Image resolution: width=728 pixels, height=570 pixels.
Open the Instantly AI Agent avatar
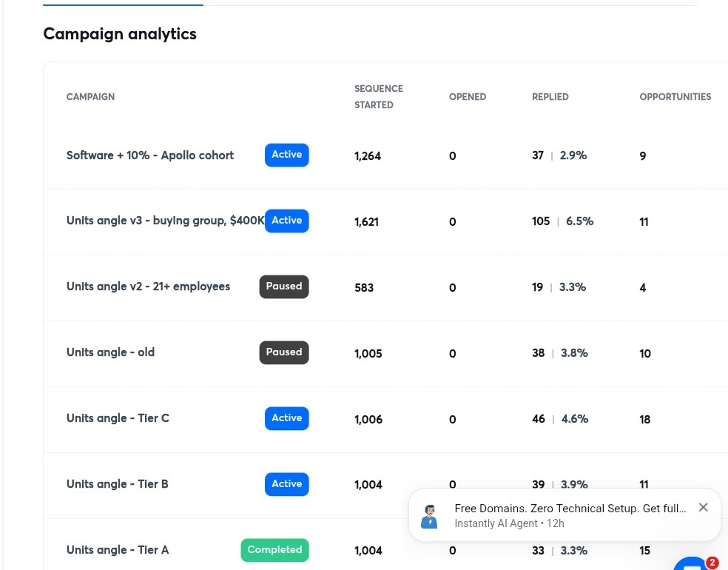pyautogui.click(x=429, y=516)
